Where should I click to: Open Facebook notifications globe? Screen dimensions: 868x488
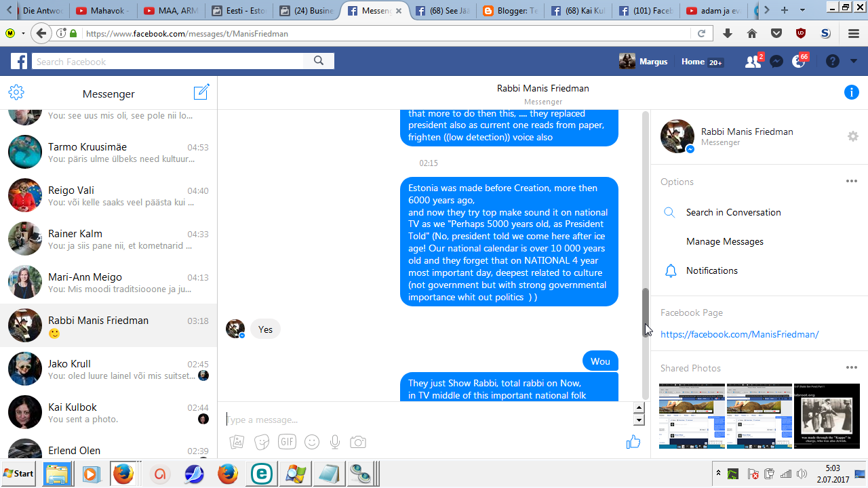pos(799,62)
